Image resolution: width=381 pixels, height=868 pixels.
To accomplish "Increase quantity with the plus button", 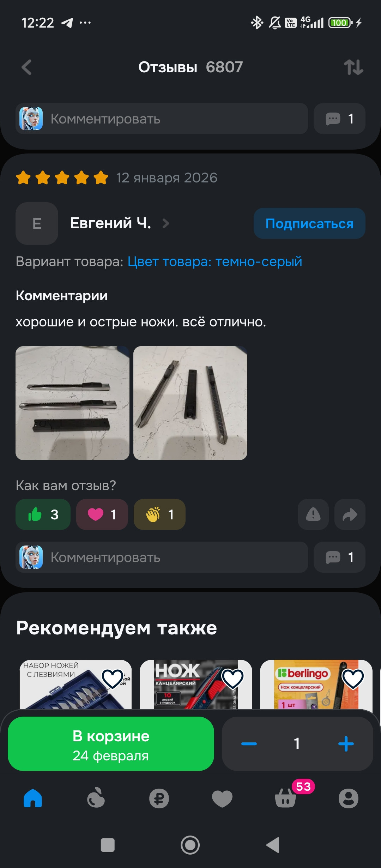I will tap(346, 743).
